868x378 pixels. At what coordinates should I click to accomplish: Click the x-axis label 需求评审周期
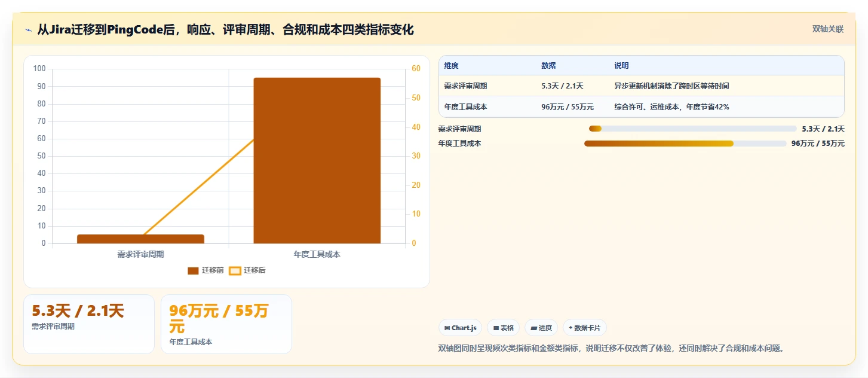point(141,254)
